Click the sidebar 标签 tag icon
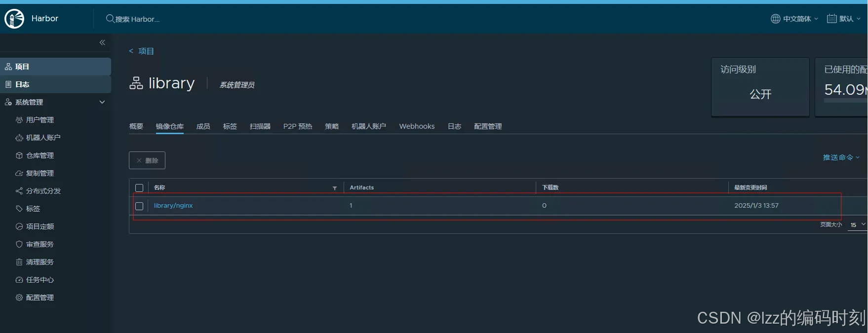 pos(19,209)
